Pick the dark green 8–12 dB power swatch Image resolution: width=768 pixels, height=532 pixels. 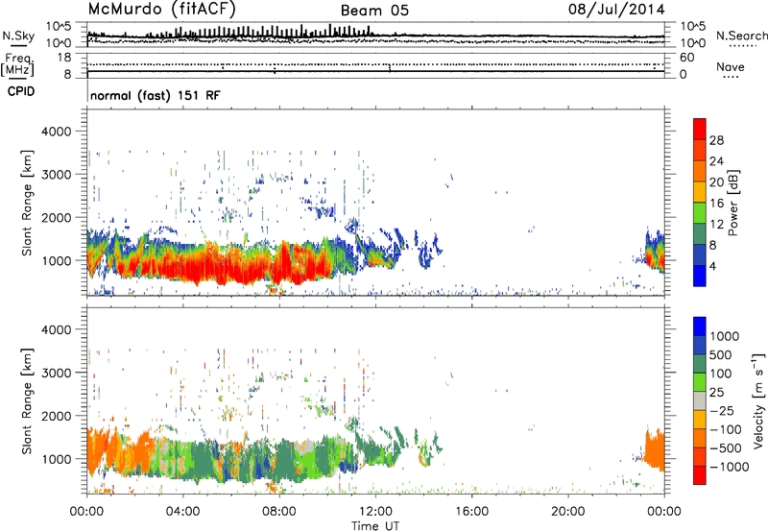tap(700, 233)
